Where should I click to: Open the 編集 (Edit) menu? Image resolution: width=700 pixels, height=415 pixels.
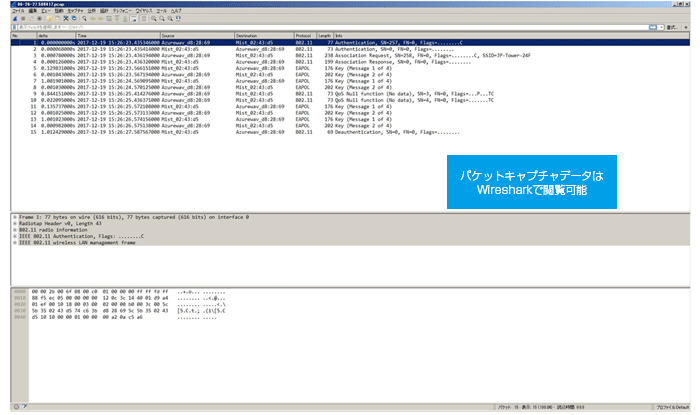click(x=33, y=11)
